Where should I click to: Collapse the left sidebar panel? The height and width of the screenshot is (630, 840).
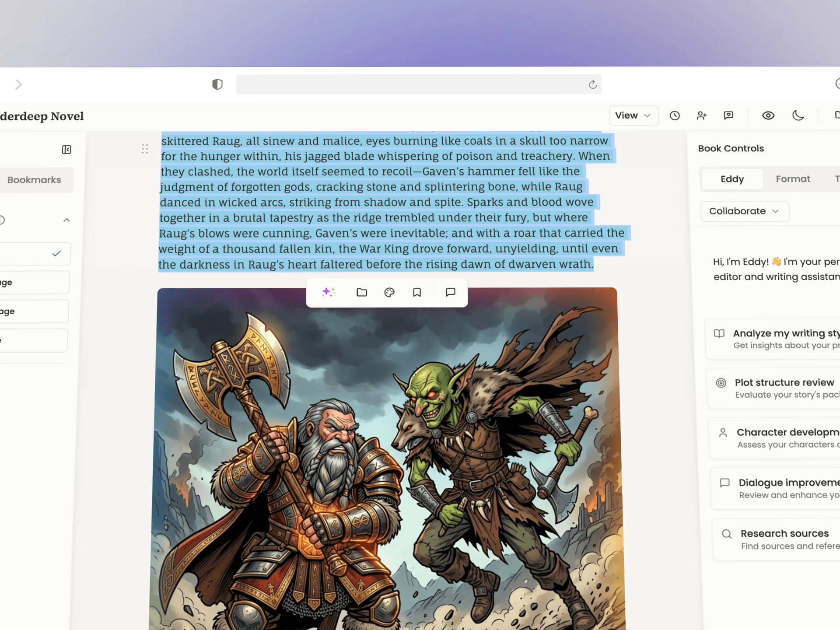pos(66,150)
